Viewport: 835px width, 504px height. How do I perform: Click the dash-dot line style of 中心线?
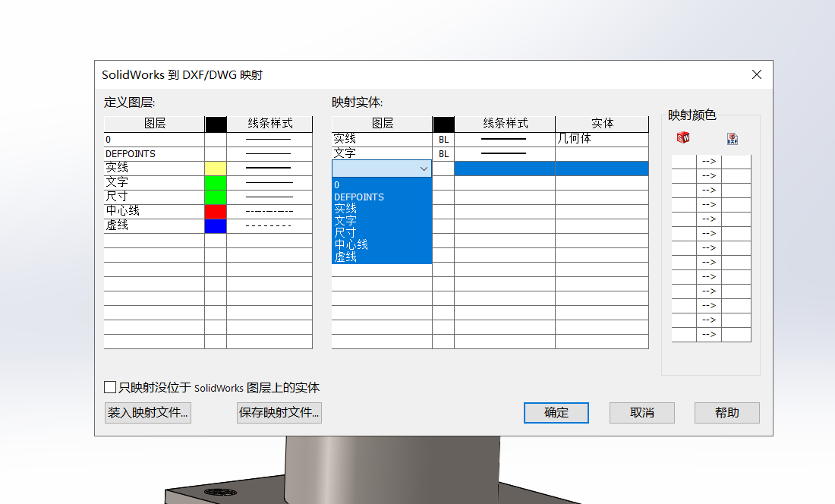point(269,211)
